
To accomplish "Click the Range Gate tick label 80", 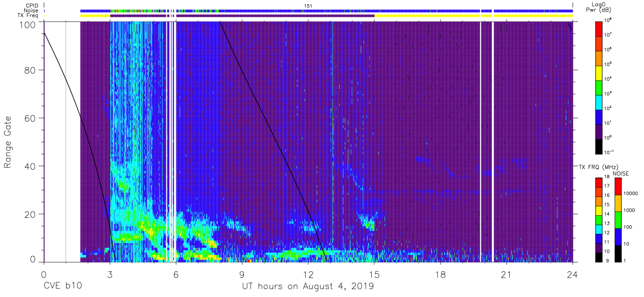I will (31, 70).
